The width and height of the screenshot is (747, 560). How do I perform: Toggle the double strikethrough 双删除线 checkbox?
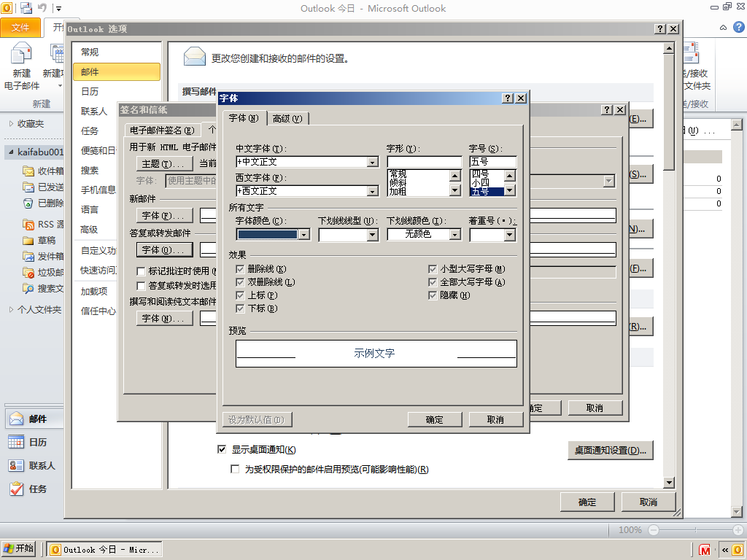[240, 282]
